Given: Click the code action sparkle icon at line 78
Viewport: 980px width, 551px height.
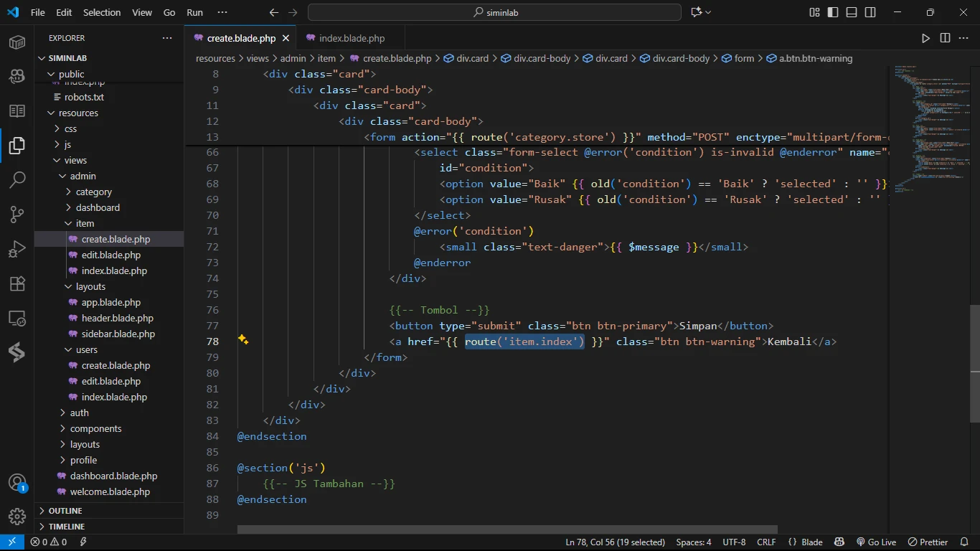Looking at the screenshot, I should coord(243,340).
